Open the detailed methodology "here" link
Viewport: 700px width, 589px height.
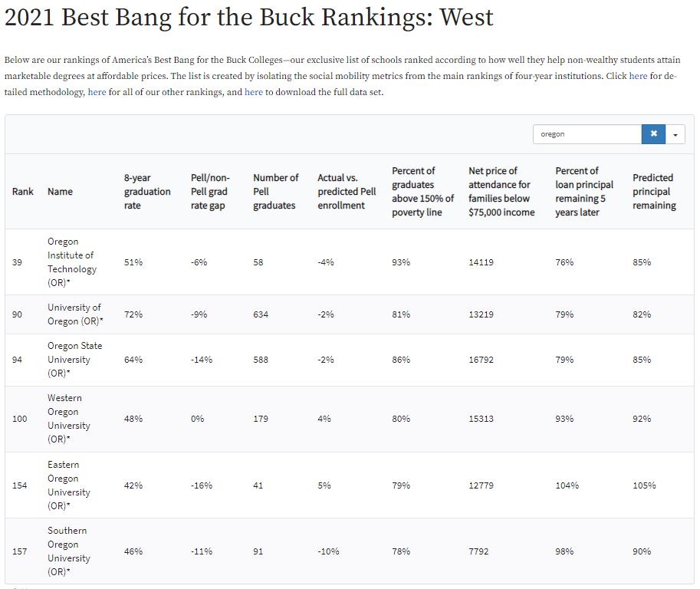(638, 76)
